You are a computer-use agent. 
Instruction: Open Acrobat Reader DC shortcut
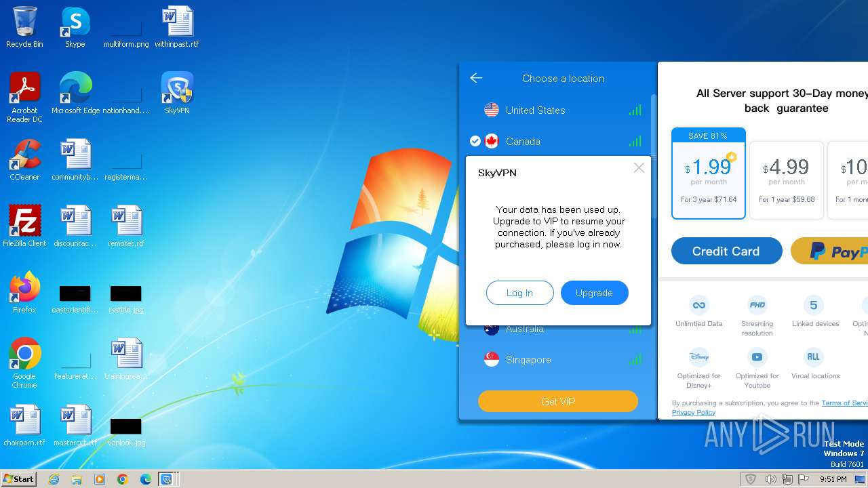pyautogui.click(x=24, y=98)
